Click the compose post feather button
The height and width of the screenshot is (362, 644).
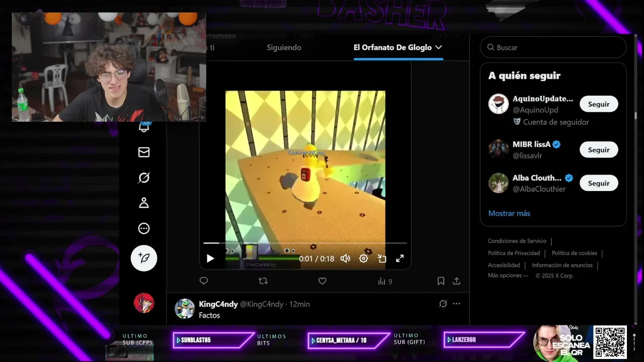(144, 258)
